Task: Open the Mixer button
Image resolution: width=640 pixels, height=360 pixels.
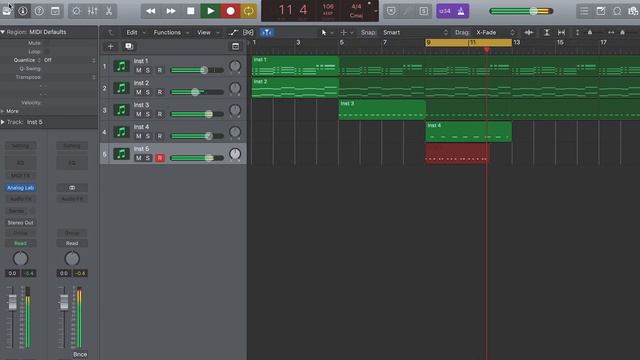Action: click(93, 11)
